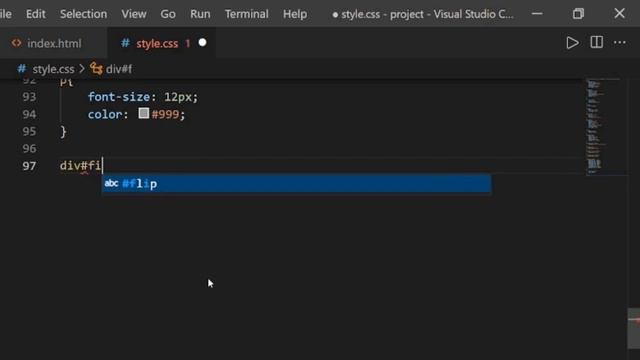Click the vertical scrollbar thumb
The height and width of the screenshot is (360, 640).
click(633, 329)
